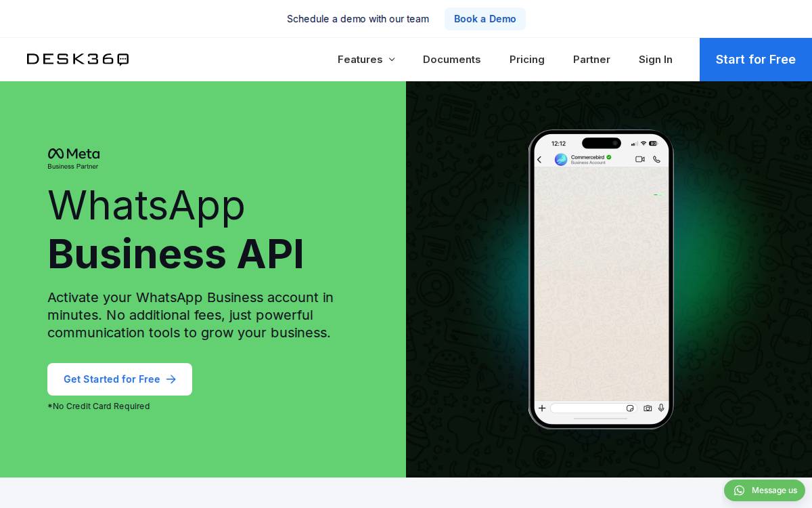
Task: Tap the plus icon in chat bar
Action: (542, 408)
